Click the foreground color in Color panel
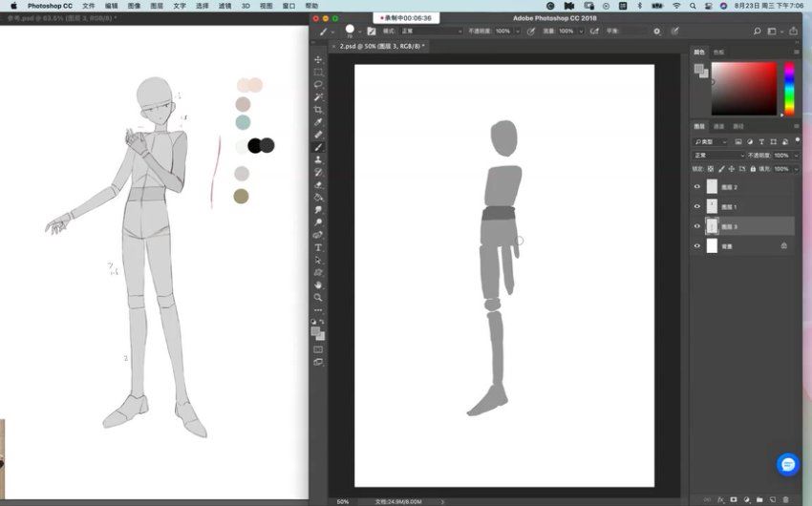This screenshot has height=506, width=812. [698, 69]
